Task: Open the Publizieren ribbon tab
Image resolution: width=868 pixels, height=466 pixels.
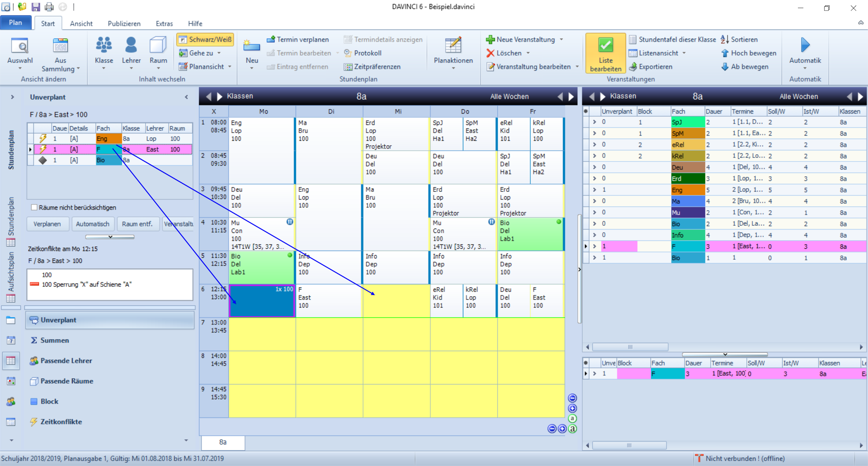Action: coord(124,24)
